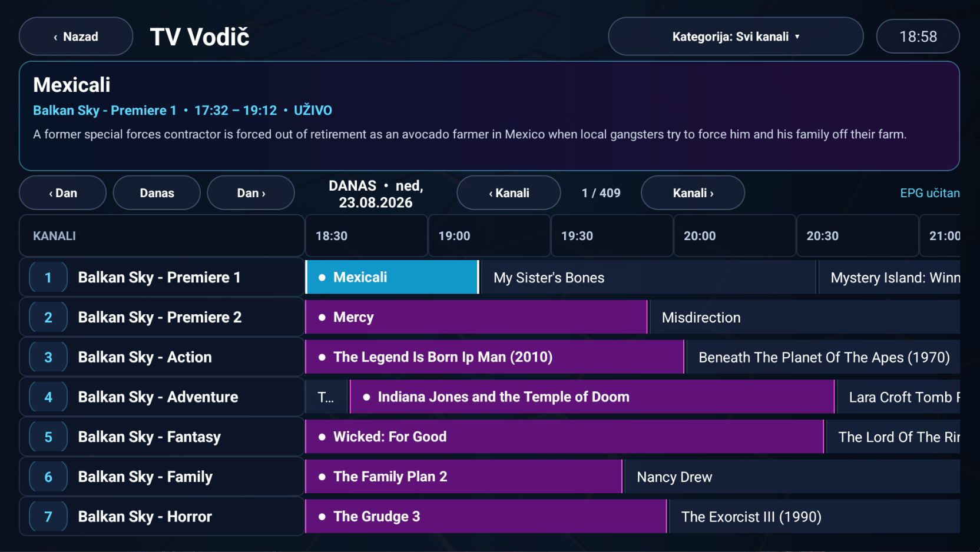The height and width of the screenshot is (552, 980).
Task: Click the Mexicali description text
Action: (x=469, y=134)
